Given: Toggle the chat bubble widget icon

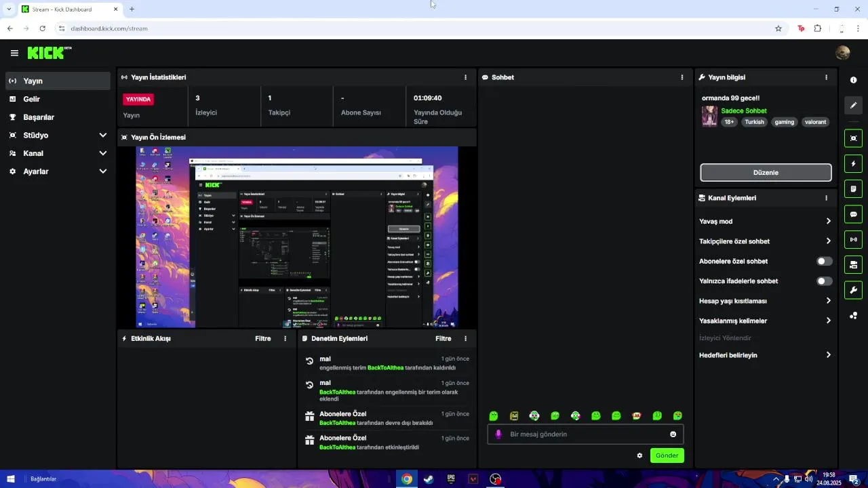Looking at the screenshot, I should [x=853, y=214].
